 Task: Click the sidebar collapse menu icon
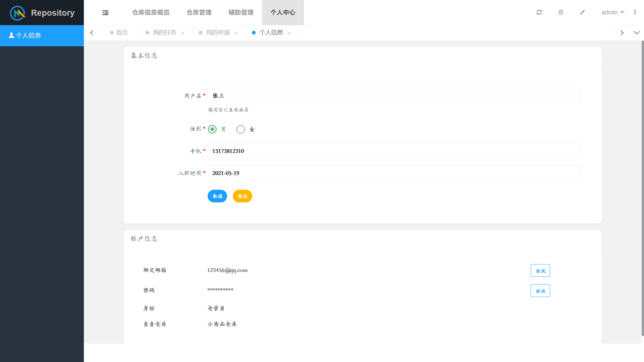pos(105,13)
